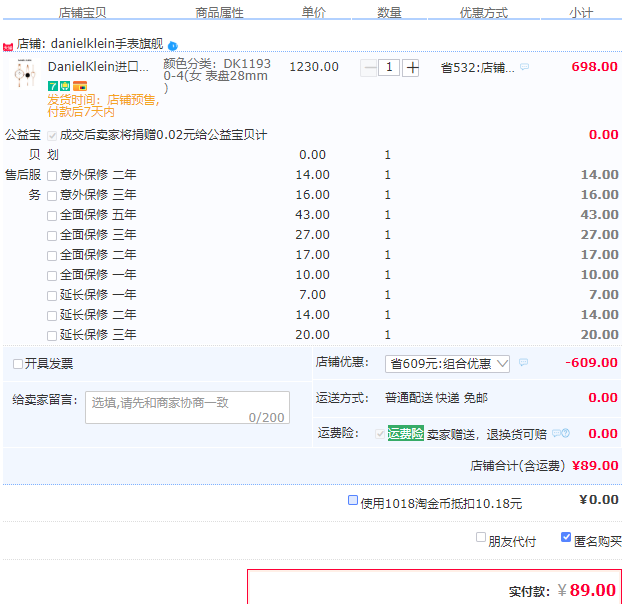Screen dimensions: 630x604
Task: Click the 普通配送 快递 免邮 shipping text
Action: (436, 398)
